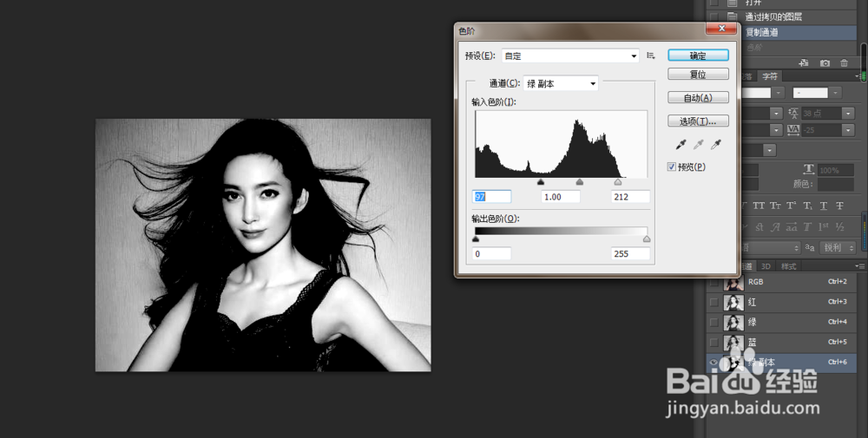The image size is (868, 438).
Task: Switch to the 字符 tab
Action: [770, 76]
